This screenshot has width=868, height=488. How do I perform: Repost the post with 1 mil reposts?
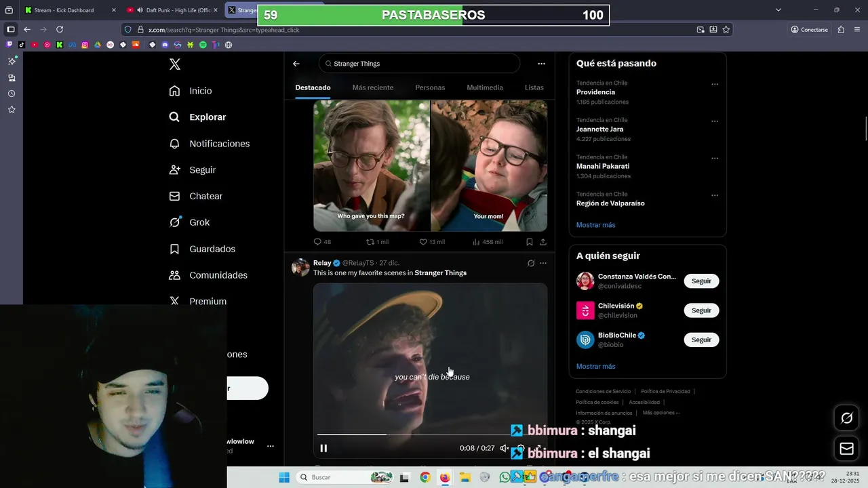pyautogui.click(x=377, y=242)
